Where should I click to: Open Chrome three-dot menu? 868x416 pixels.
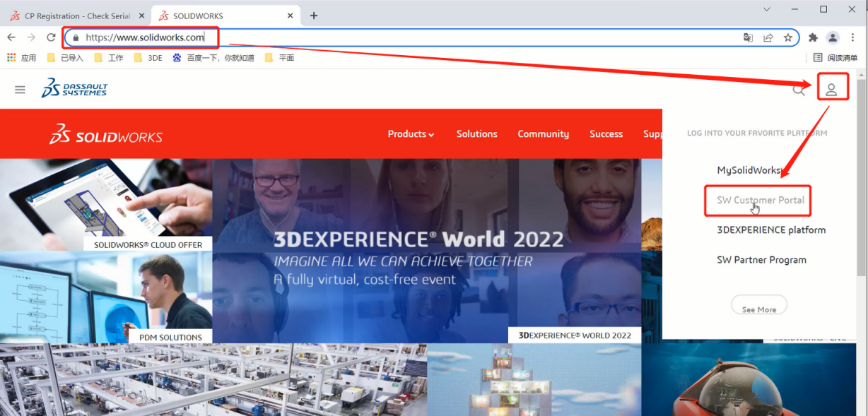pyautogui.click(x=852, y=37)
